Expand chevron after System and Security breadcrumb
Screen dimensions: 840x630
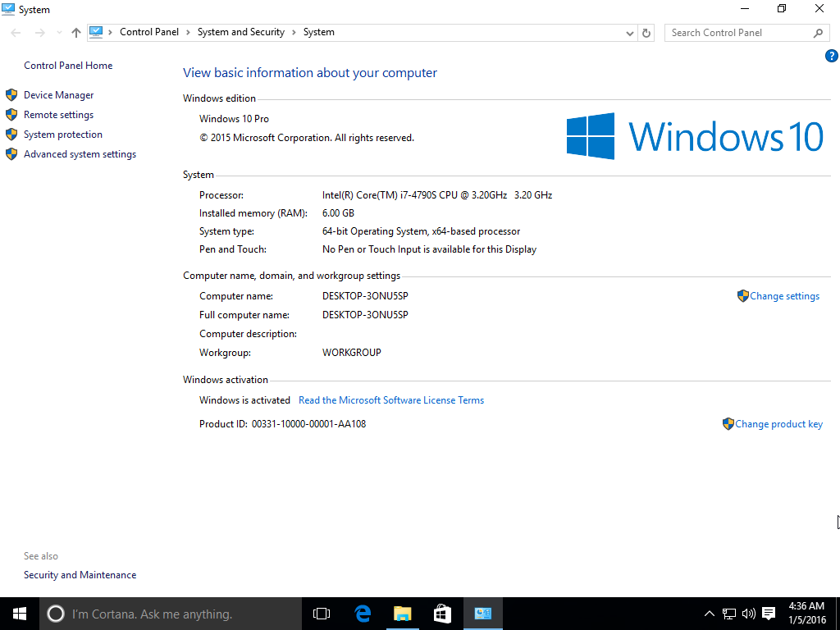click(294, 33)
